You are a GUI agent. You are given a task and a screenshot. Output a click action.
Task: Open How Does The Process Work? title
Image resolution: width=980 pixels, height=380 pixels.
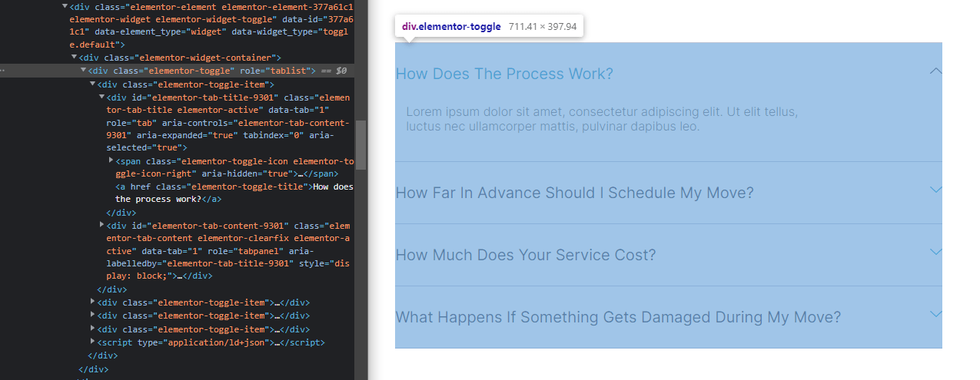[x=504, y=74]
